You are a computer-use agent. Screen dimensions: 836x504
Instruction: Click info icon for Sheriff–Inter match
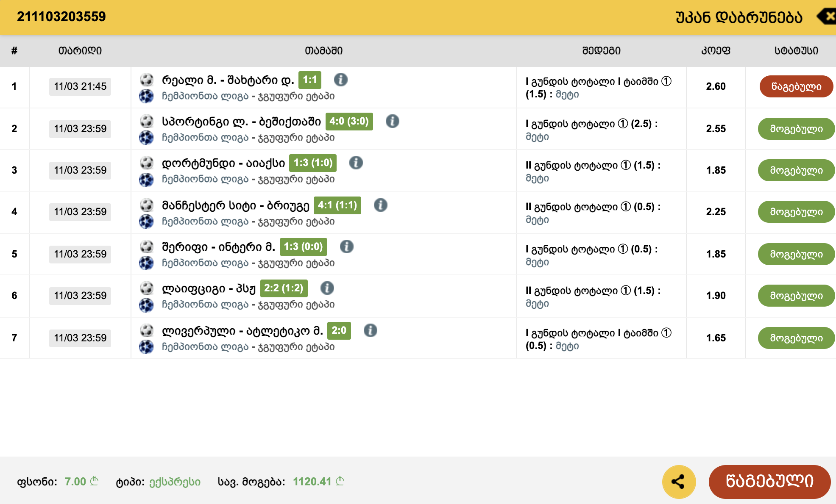[346, 246]
